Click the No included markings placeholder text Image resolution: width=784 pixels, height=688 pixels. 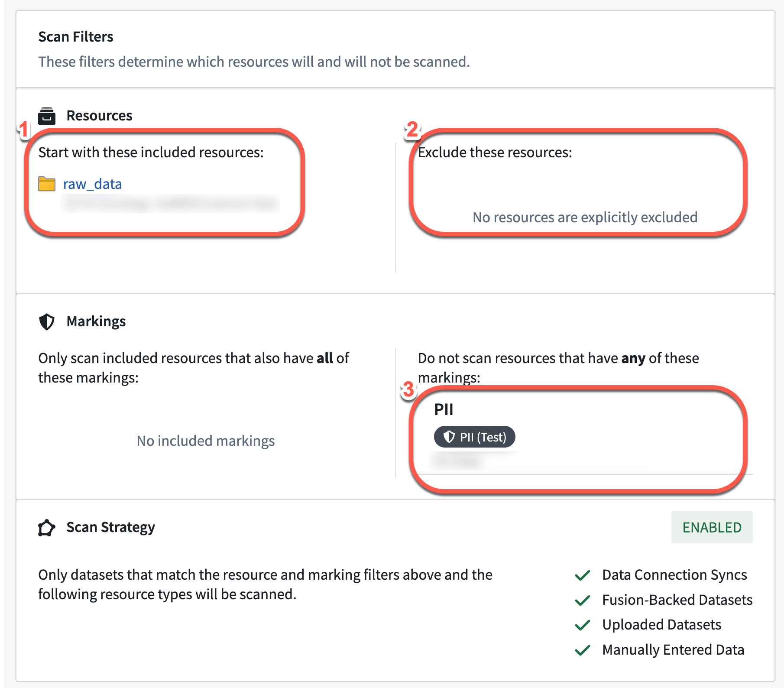(x=205, y=441)
